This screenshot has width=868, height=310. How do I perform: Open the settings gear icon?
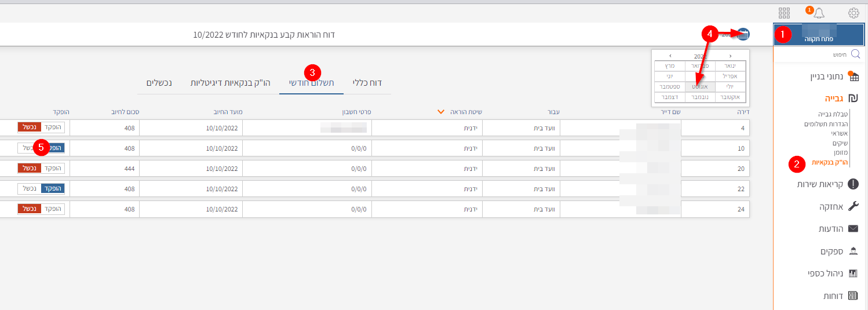tap(854, 13)
